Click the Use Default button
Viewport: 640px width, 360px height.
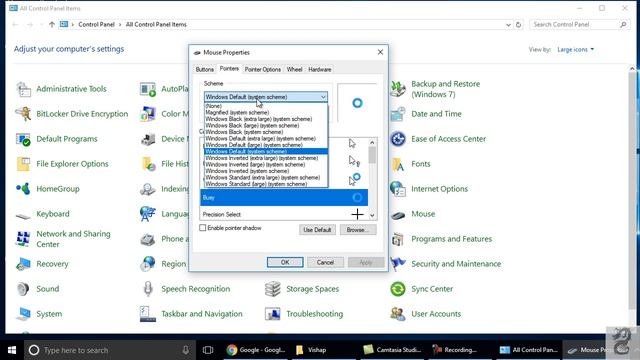coord(317,230)
